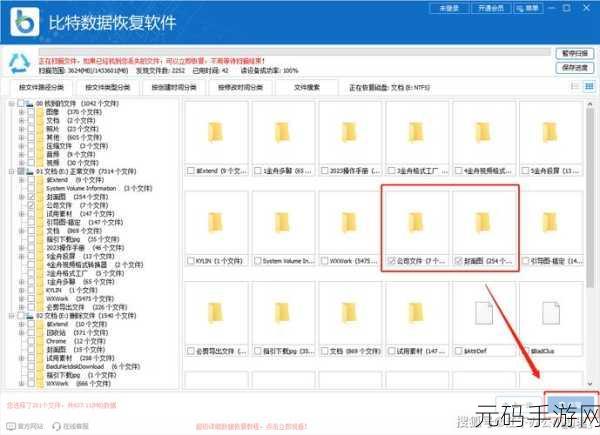The width and height of the screenshot is (600, 435).
Task: Click the 官方网站 icon at bottom left
Action: tap(11, 426)
